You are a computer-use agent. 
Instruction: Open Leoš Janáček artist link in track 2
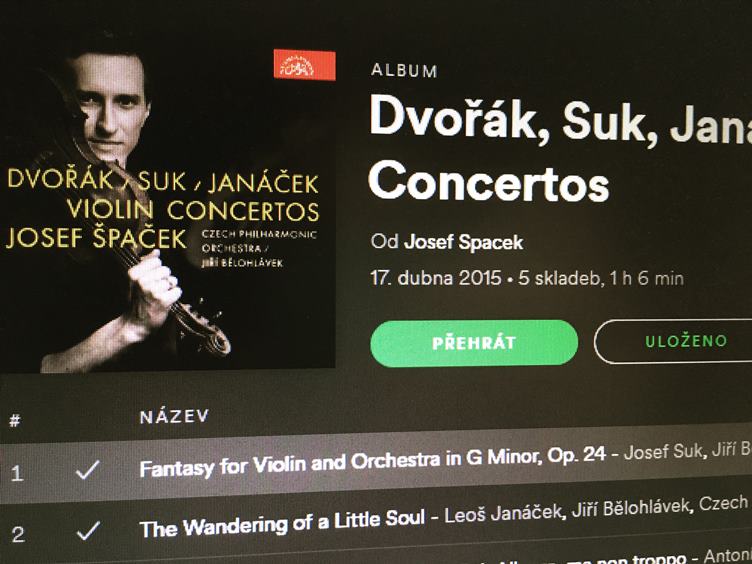[x=503, y=514]
